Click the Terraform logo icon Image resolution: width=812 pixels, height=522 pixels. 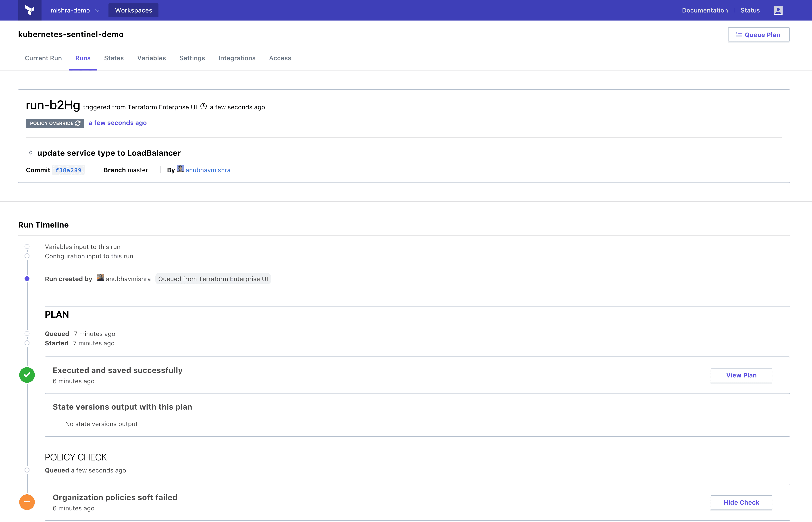click(x=30, y=10)
